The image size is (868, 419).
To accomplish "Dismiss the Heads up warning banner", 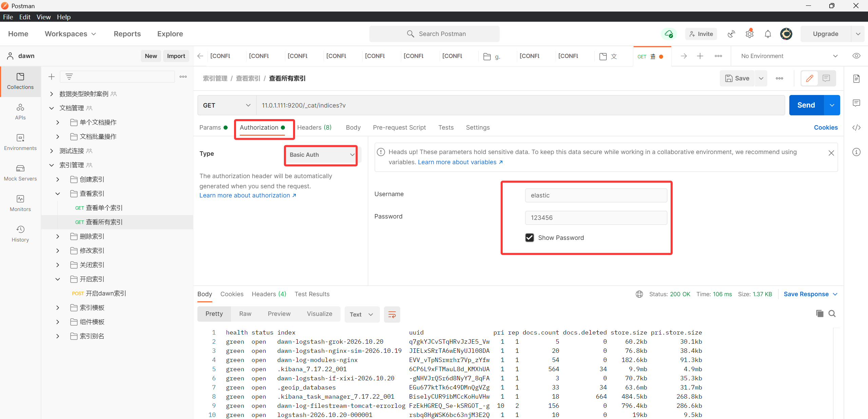I will pyautogui.click(x=831, y=153).
